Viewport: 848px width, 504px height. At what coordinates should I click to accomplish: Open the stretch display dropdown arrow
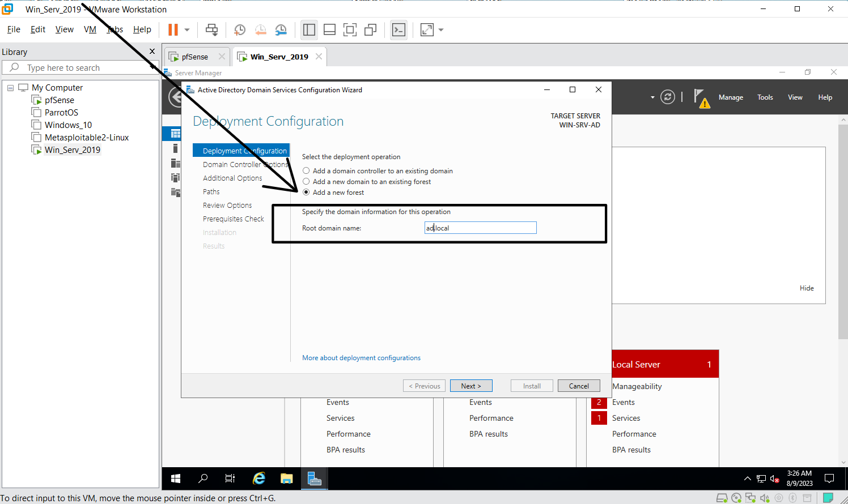click(x=441, y=30)
